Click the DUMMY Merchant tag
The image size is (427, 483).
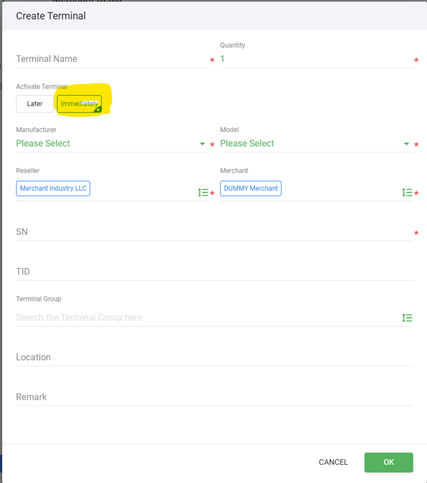(x=251, y=188)
